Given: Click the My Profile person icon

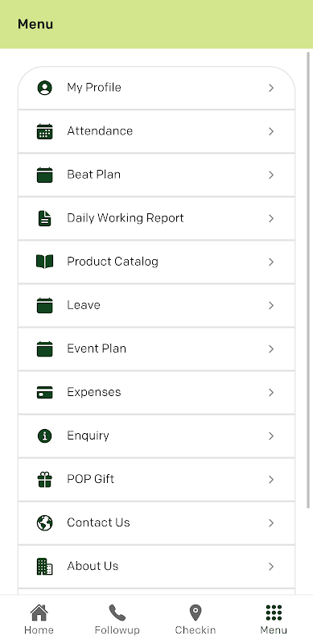Looking at the screenshot, I should click(x=44, y=88).
